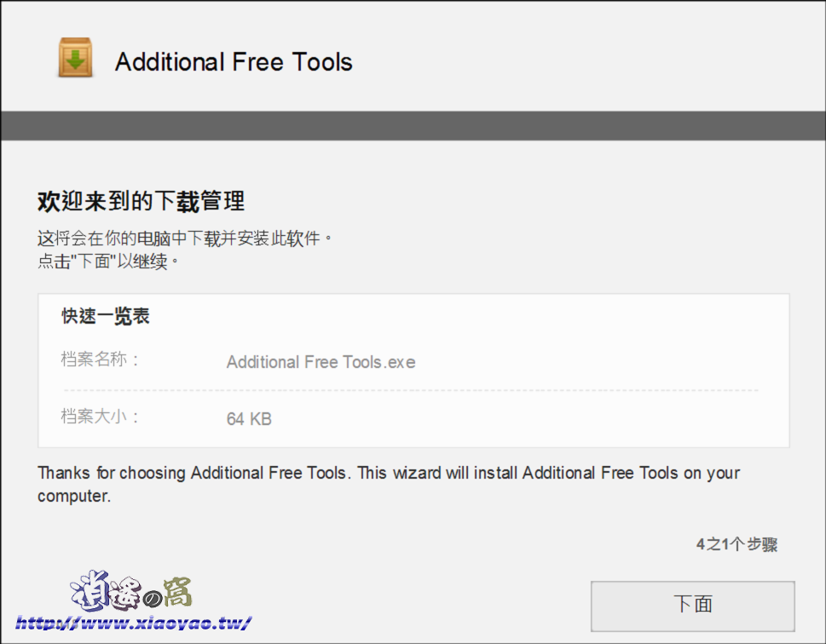Click the empty header area beside the title
Image resolution: width=826 pixels, height=644 pixels.
(x=580, y=58)
